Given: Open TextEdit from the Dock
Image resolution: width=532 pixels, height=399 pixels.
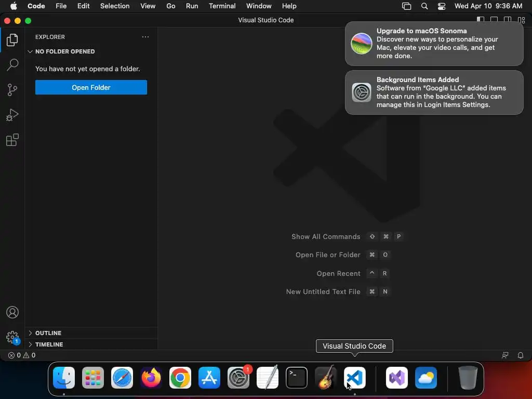Looking at the screenshot, I should click(x=268, y=378).
